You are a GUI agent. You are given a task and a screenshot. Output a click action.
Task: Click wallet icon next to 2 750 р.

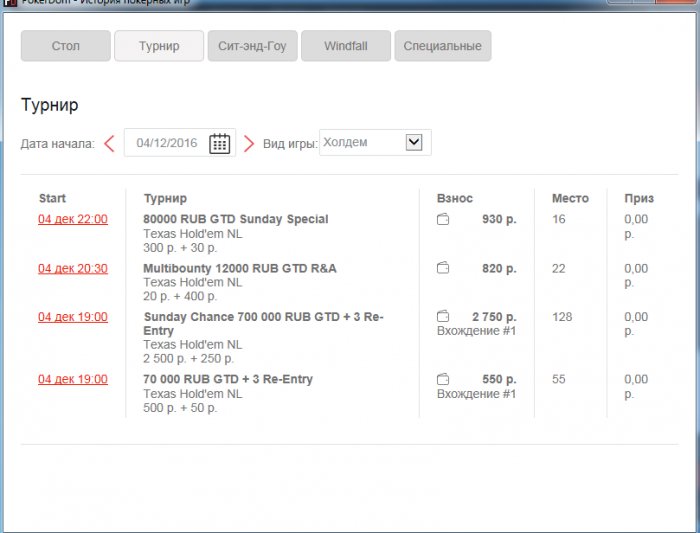[443, 316]
